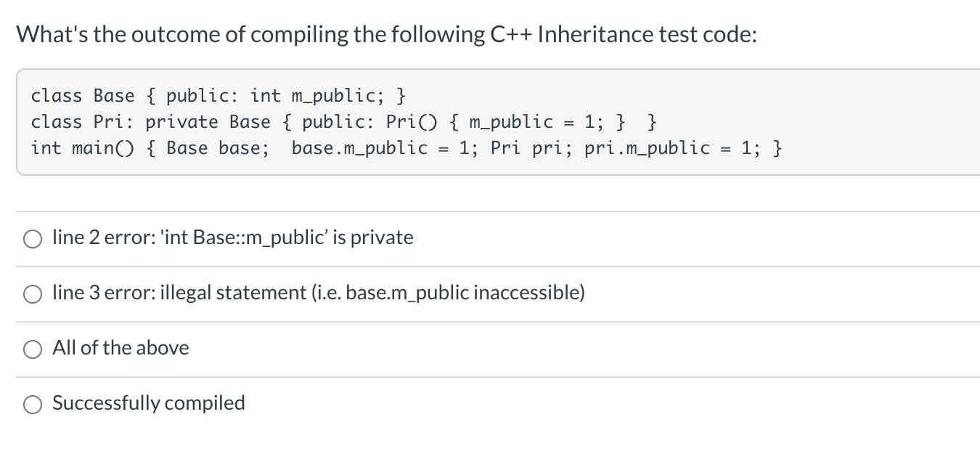Viewport: 980px width, 449px height.
Task: Click the "Successfully compiled" label text
Action: 149,403
